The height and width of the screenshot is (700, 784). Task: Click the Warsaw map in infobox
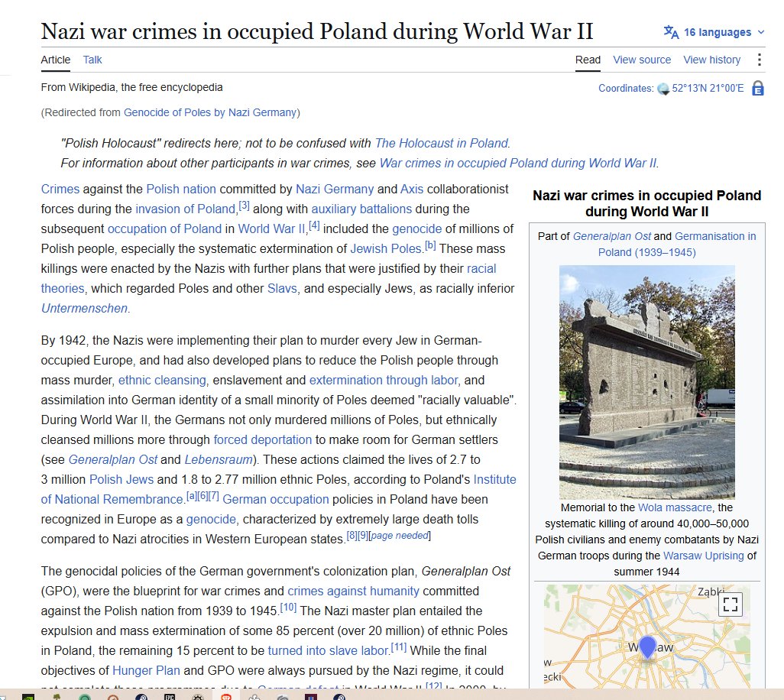coord(646,636)
